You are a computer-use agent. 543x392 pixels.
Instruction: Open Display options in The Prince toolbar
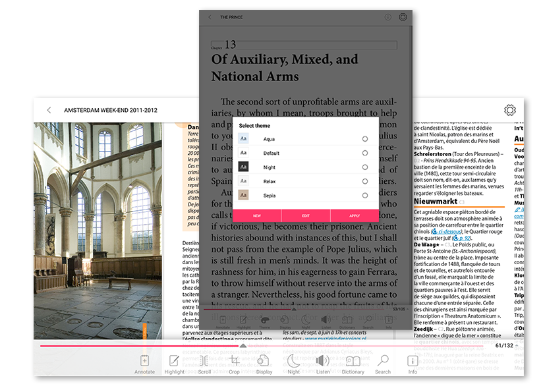(285, 322)
